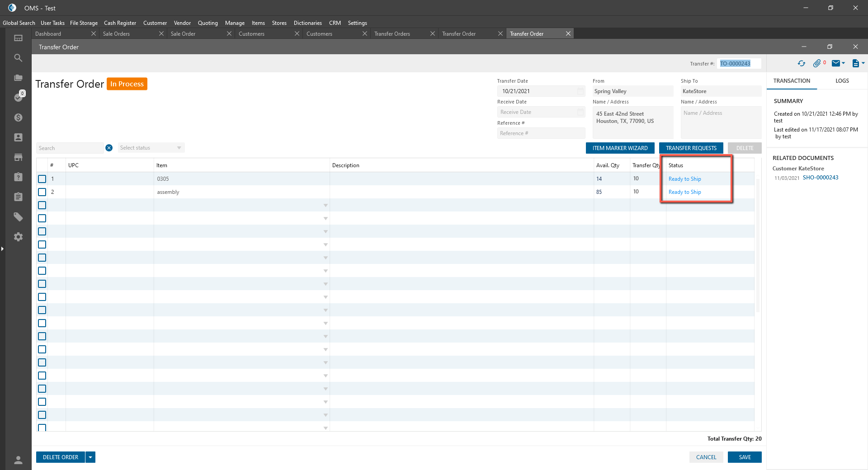The width and height of the screenshot is (868, 470).
Task: Open the Delete Order split-button arrow
Action: pos(90,457)
